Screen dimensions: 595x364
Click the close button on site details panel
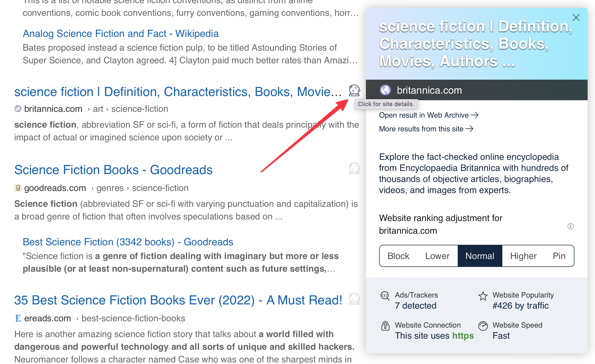click(x=578, y=18)
